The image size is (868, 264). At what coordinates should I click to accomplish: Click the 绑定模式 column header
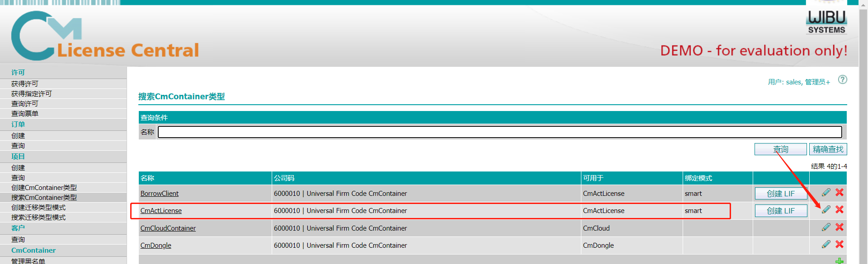[717, 178]
